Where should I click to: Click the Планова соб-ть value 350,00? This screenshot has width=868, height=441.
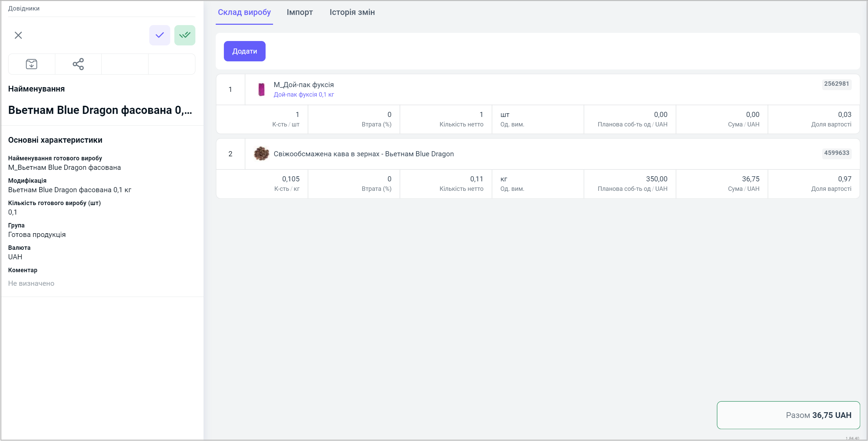tap(656, 179)
